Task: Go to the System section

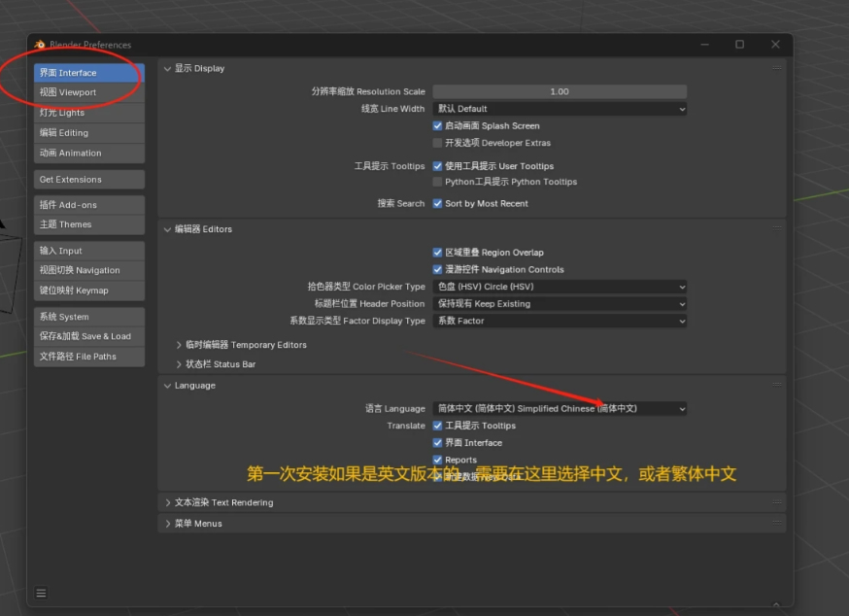Action: coord(89,317)
